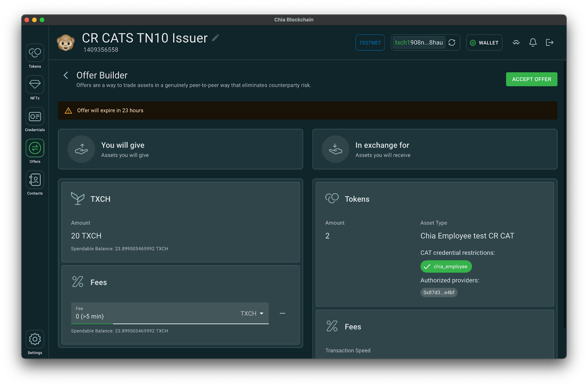Expand the TXCH fee unit dropdown

coord(252,313)
